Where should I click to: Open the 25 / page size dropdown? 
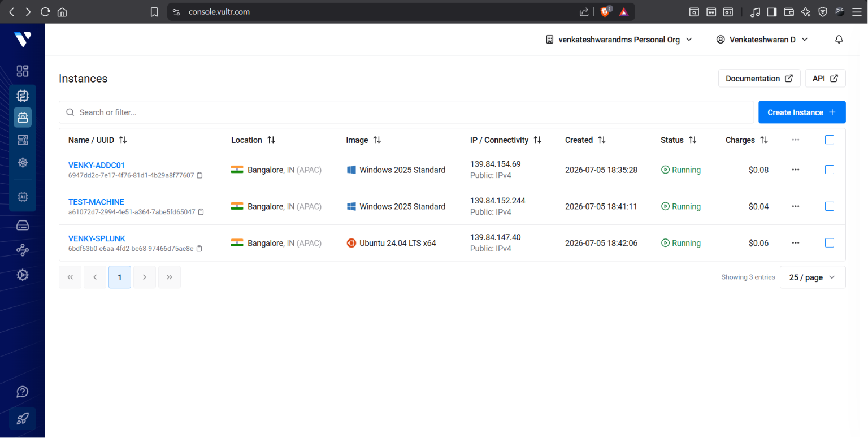(x=813, y=277)
